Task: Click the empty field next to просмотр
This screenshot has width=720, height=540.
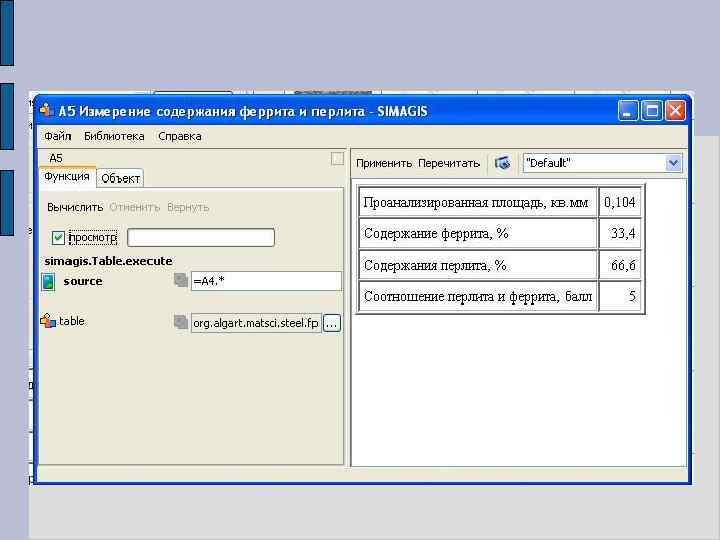Action: 201,237
